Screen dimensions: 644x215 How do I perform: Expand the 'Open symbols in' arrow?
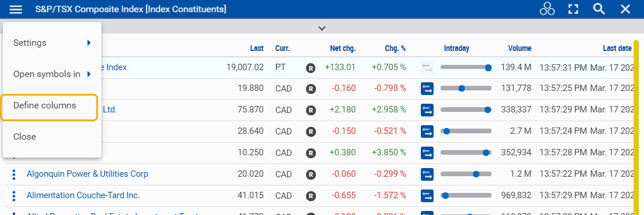coord(89,74)
